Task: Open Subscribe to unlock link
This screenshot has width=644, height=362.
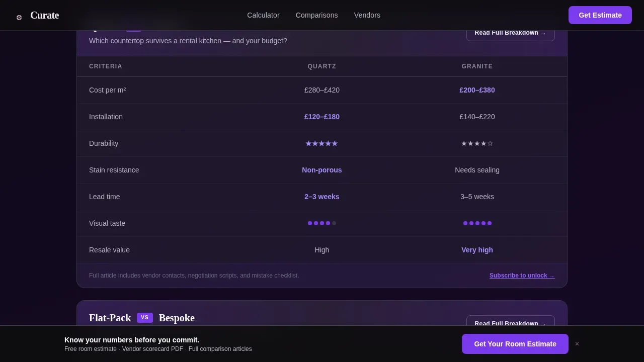Action: 522,276
